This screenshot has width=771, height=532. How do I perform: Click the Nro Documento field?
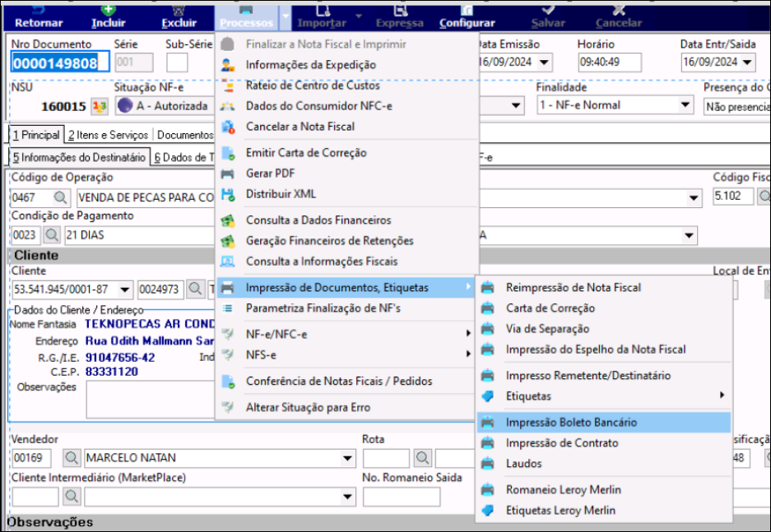[60, 62]
